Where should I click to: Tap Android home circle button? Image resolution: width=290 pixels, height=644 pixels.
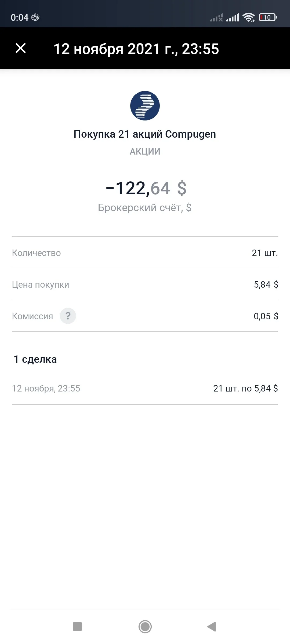(x=145, y=627)
